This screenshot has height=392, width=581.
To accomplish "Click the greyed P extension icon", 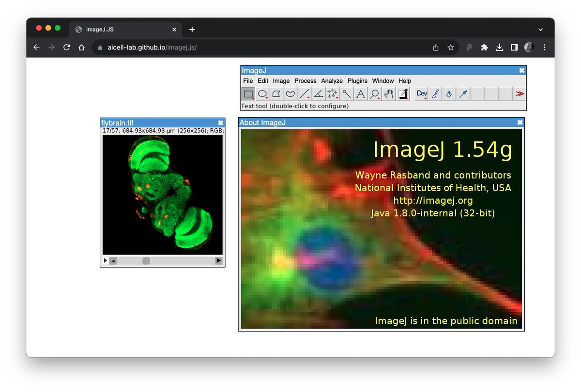I will 469,47.
